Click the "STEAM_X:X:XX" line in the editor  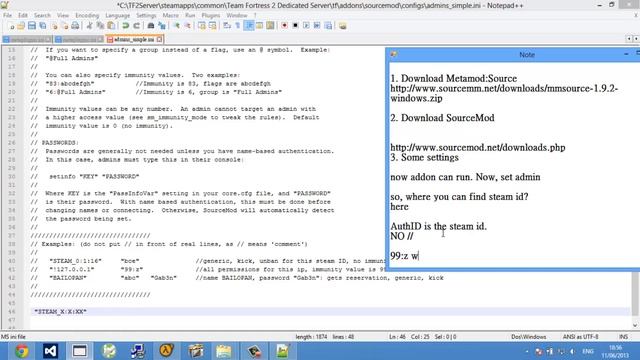60,311
